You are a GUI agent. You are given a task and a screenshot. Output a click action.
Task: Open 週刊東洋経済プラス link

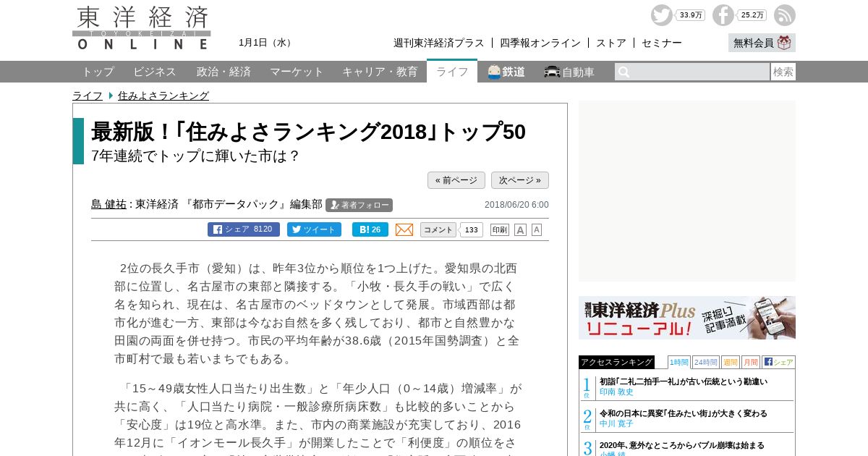(439, 43)
